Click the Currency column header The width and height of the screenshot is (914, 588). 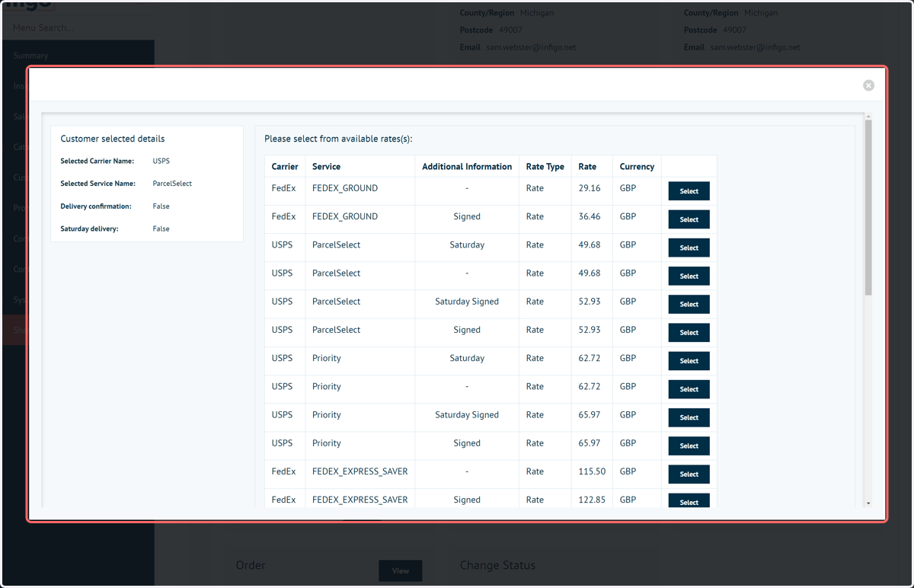tap(637, 166)
